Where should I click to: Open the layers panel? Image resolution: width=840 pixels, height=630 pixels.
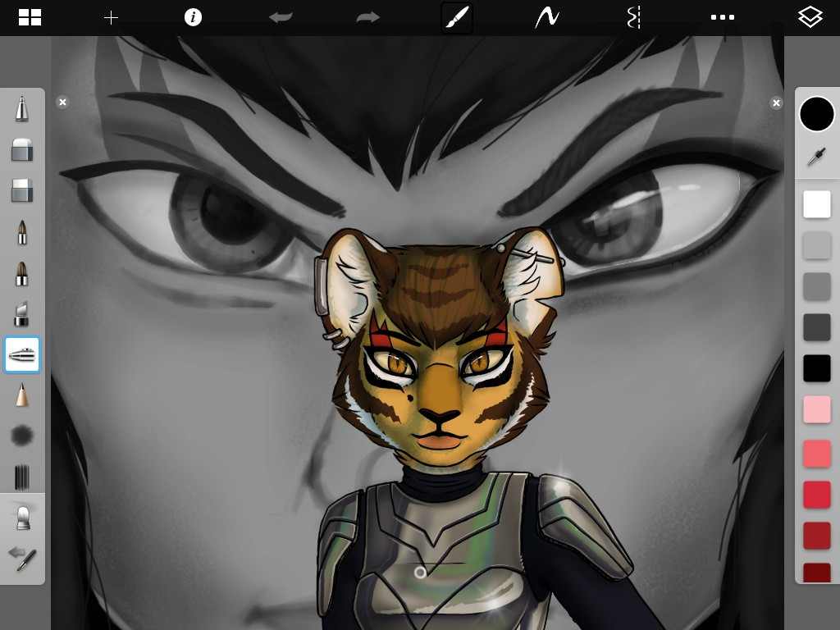pyautogui.click(x=810, y=17)
